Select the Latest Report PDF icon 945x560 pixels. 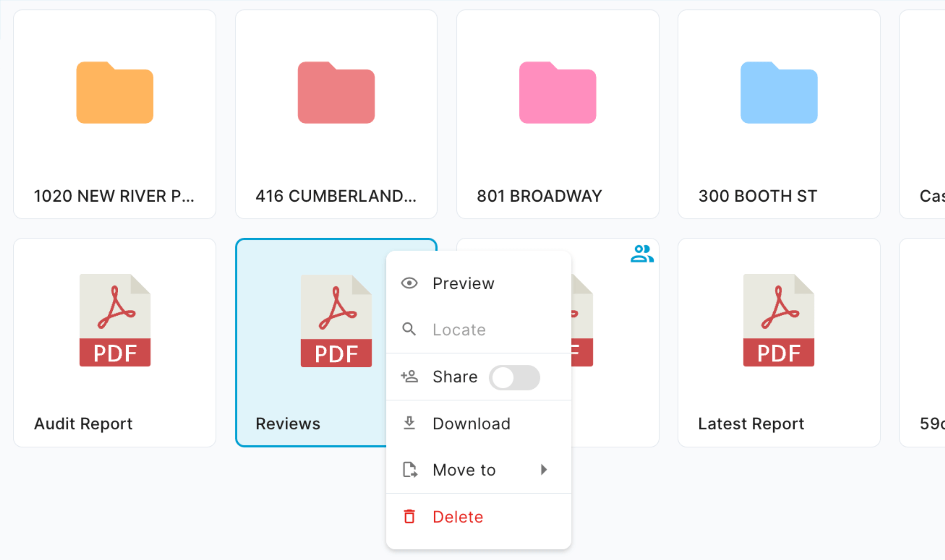779,320
